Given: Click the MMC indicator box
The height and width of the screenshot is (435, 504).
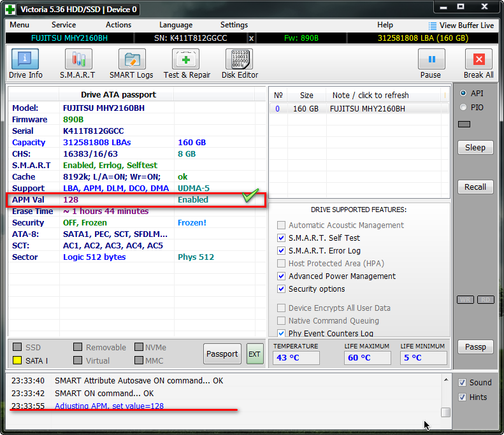Looking at the screenshot, I should pyautogui.click(x=139, y=360).
